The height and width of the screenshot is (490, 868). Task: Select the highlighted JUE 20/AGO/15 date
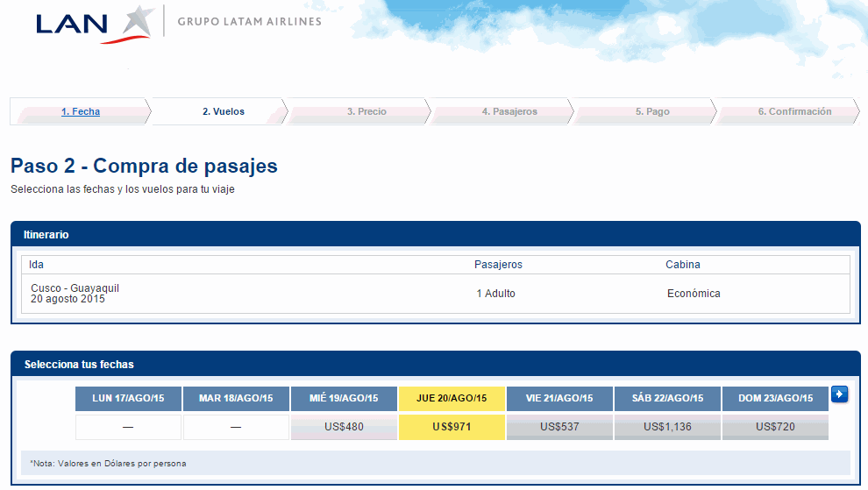coord(452,399)
